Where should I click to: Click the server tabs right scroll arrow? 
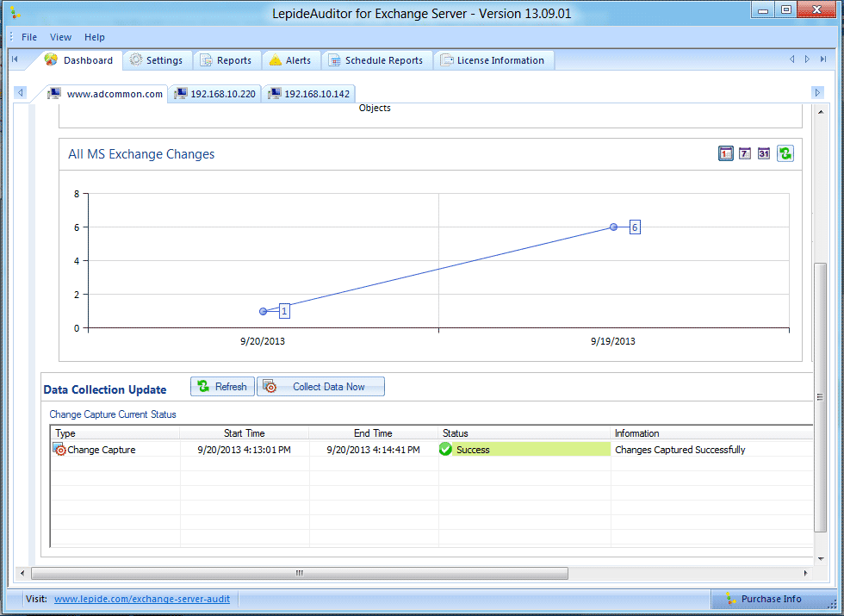[x=817, y=93]
